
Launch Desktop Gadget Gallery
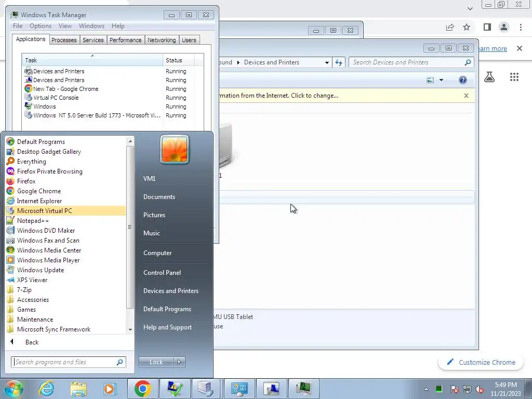pyautogui.click(x=49, y=152)
